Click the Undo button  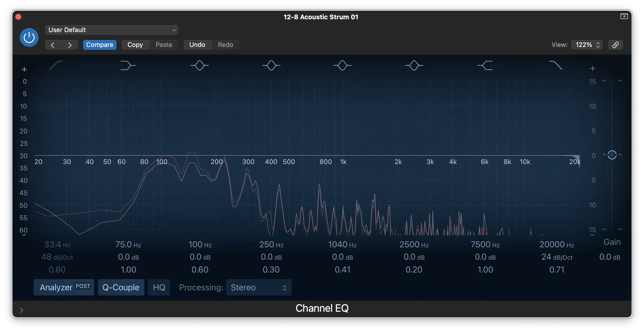[197, 45]
